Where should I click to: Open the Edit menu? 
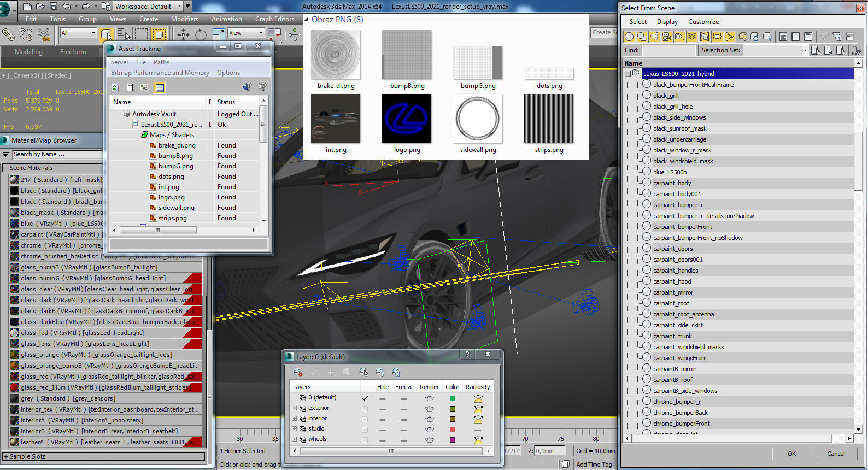point(31,19)
